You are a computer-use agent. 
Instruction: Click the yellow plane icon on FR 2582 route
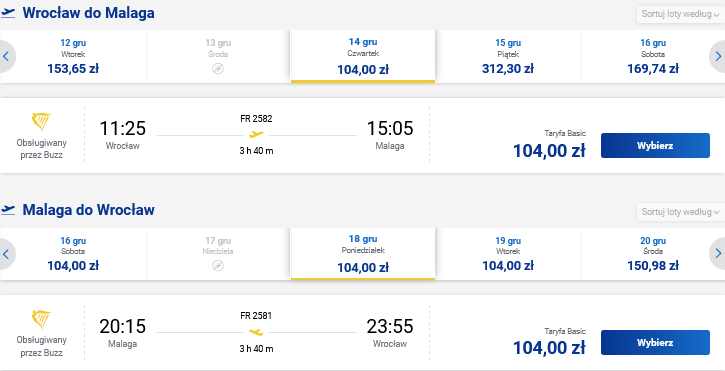click(256, 135)
